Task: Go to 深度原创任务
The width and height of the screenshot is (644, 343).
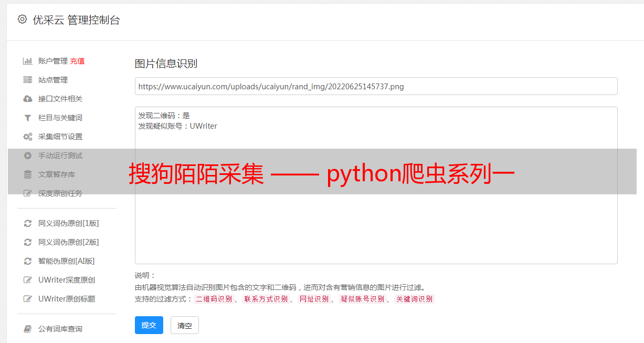Action: pyautogui.click(x=60, y=193)
